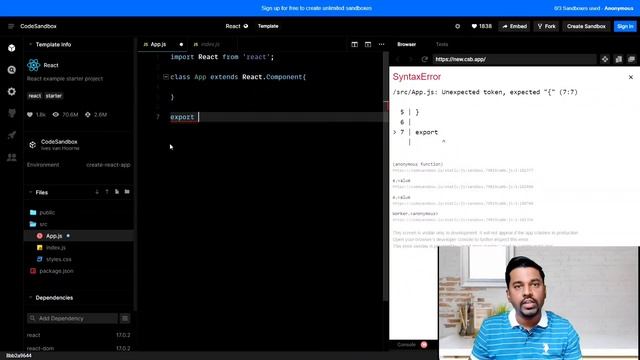640x360 pixels.
Task: Click the react 17.0.2 dependency row
Action: point(79,335)
